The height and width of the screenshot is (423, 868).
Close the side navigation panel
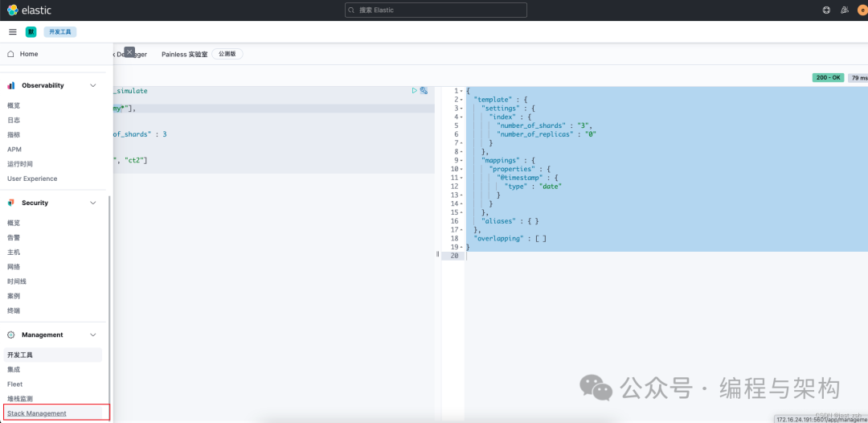(x=129, y=51)
